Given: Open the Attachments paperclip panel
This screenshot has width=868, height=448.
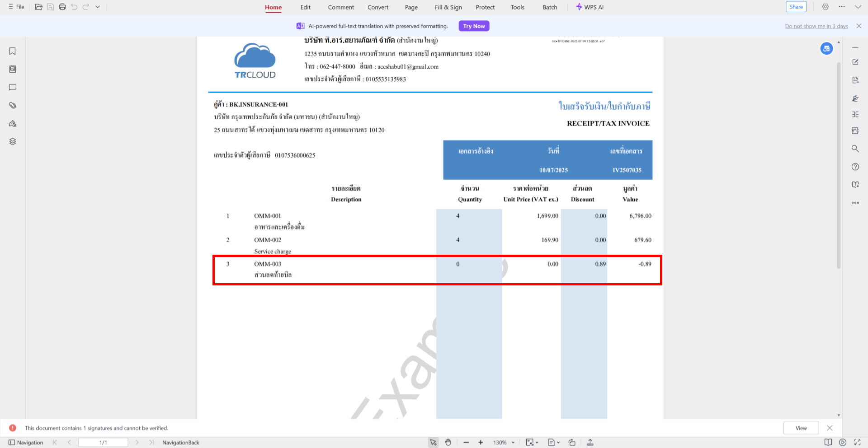Looking at the screenshot, I should click(x=13, y=105).
